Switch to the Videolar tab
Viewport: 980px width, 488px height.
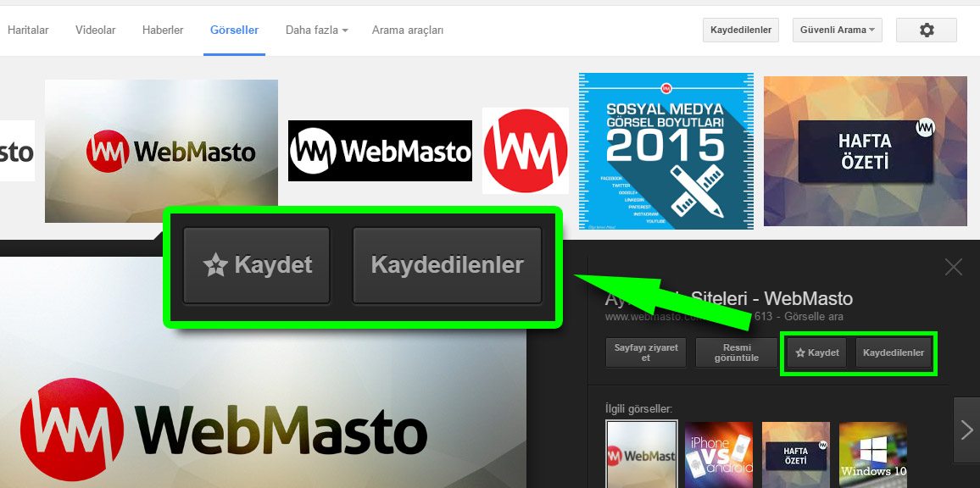[x=95, y=30]
